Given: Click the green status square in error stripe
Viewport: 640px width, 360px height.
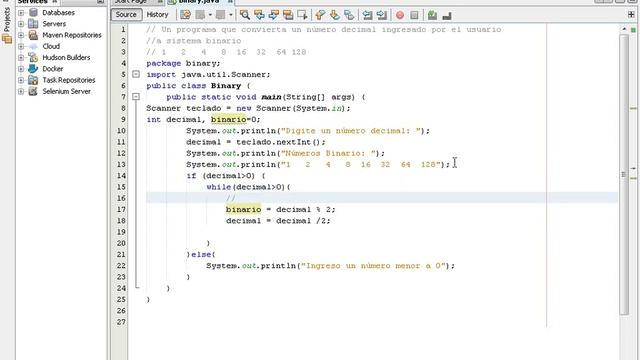Looking at the screenshot, I should coord(633,30).
